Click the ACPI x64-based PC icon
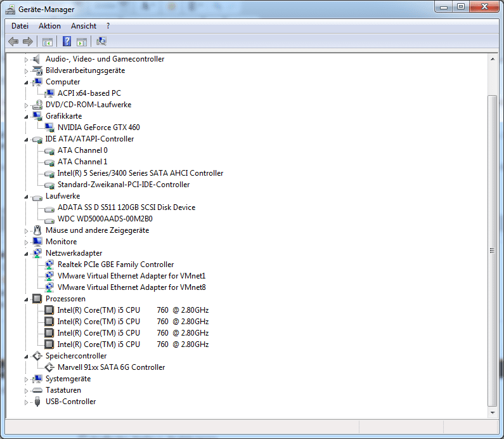Screen dimensions: 504x439 (x=49, y=93)
